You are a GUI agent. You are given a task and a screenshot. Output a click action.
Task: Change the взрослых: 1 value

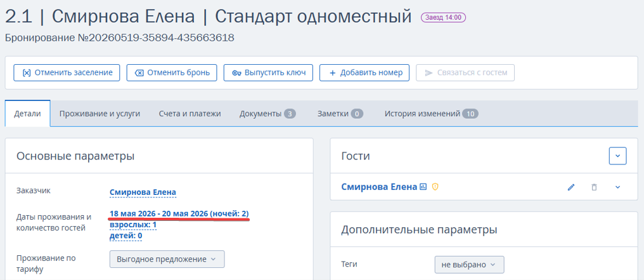133,225
